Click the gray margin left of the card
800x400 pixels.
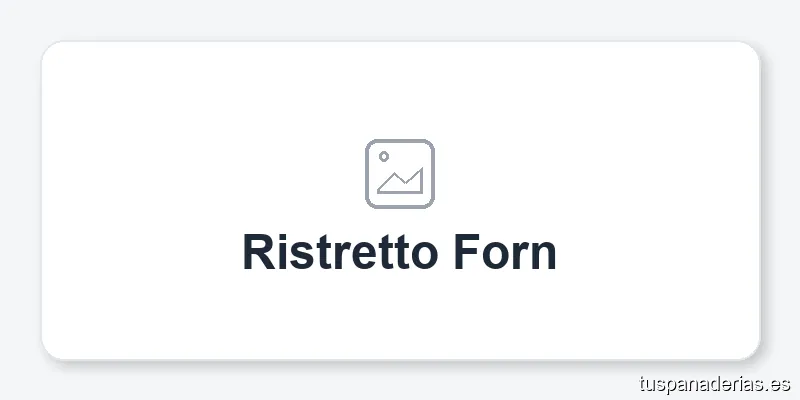pyautogui.click(x=20, y=200)
